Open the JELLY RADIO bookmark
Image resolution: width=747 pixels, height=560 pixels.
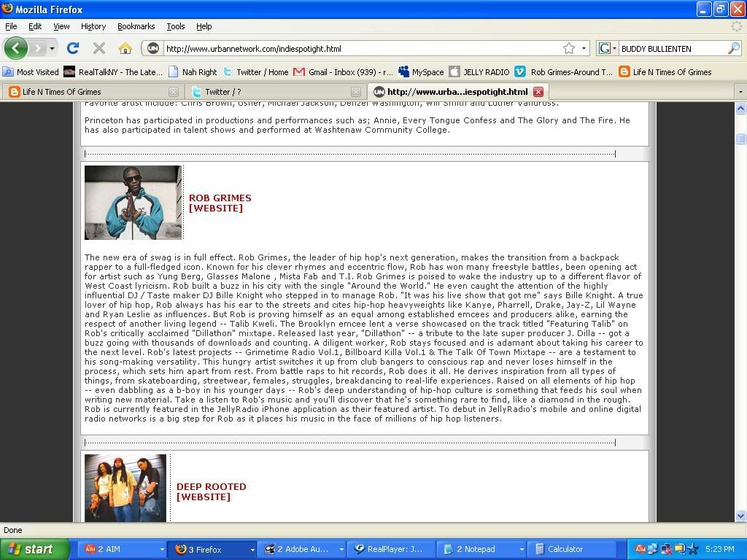coord(480,72)
